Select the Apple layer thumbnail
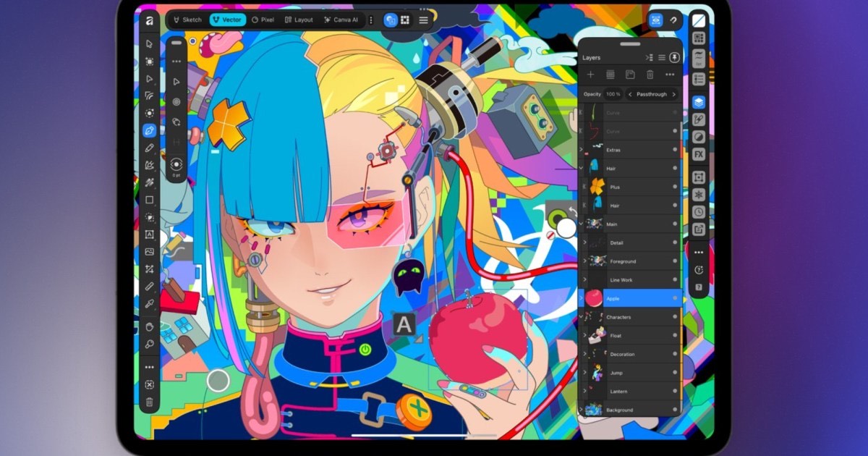Screen dimensions: 868x456 pyautogui.click(x=593, y=298)
